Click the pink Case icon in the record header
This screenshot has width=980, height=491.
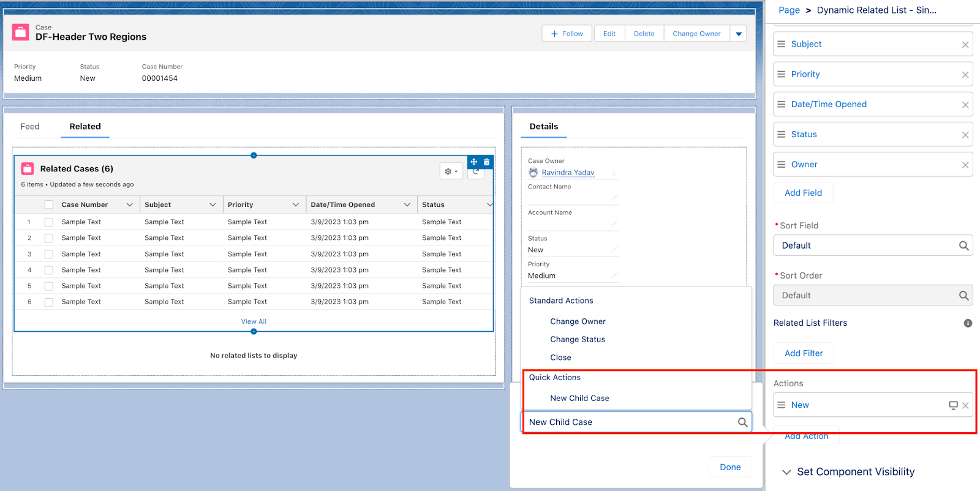click(21, 32)
